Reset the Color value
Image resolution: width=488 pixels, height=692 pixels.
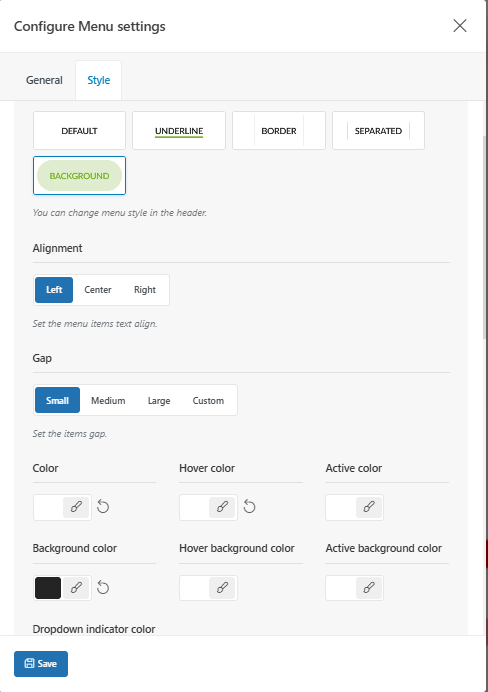point(103,507)
